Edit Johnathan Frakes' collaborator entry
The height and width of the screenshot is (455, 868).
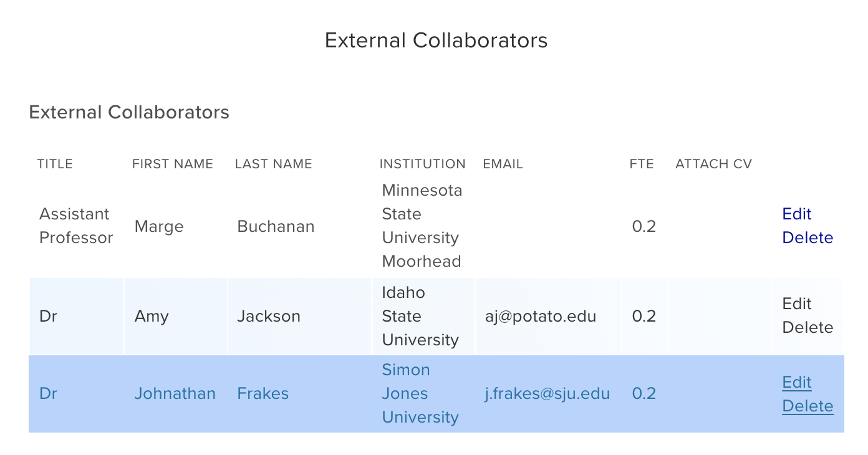click(796, 382)
